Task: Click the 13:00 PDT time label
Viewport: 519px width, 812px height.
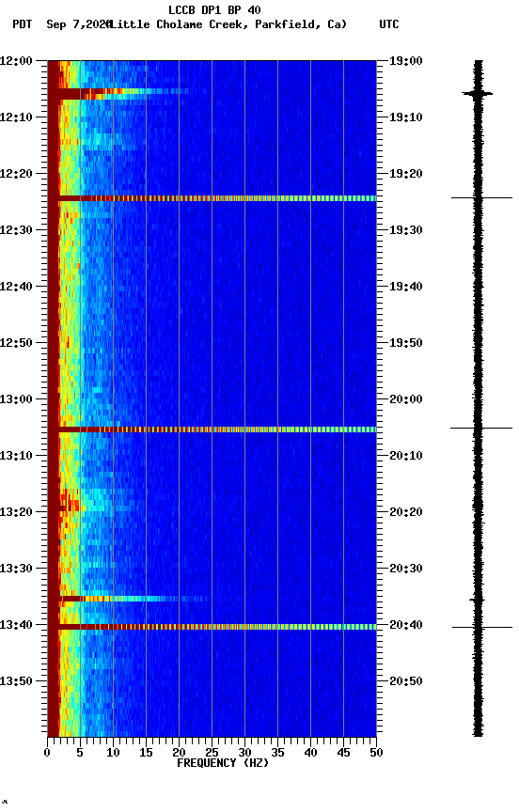Action: click(x=16, y=399)
